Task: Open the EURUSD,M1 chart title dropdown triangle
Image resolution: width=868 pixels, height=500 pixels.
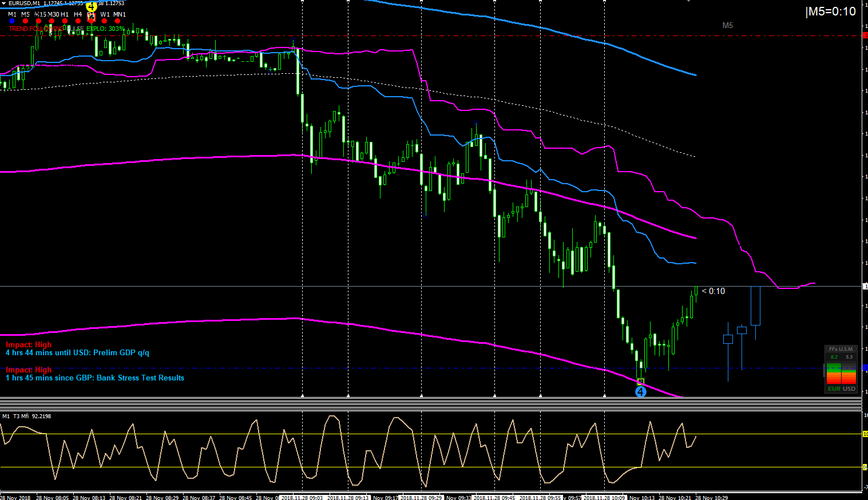Action: [x=3, y=3]
